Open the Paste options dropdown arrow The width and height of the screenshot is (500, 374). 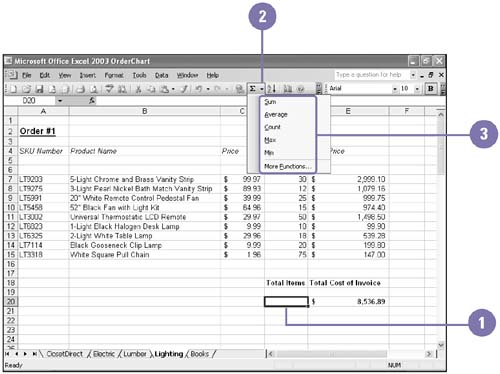coord(173,89)
